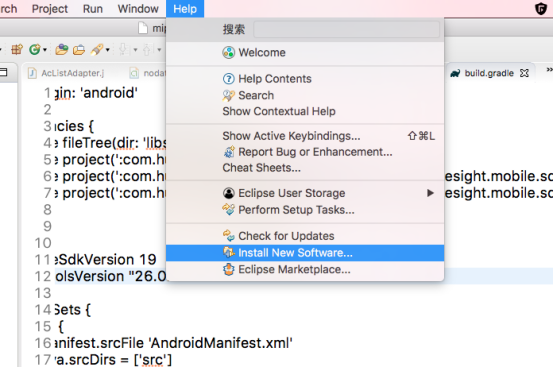
Task: Click the restore view icon on left panel
Action: click(4, 72)
